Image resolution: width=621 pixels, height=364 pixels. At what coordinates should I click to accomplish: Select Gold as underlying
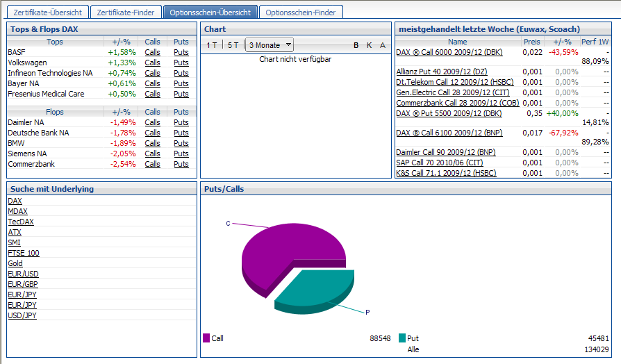click(x=15, y=263)
